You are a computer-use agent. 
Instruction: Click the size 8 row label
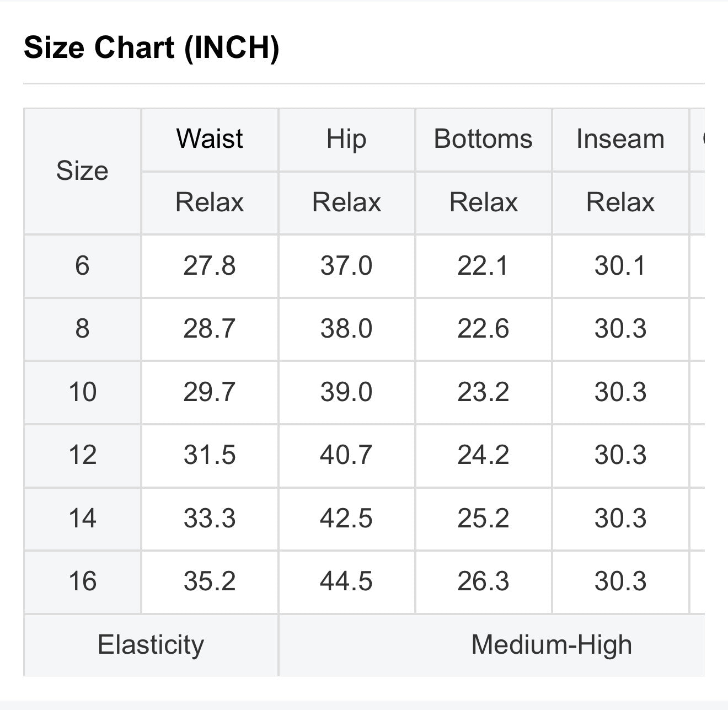coord(82,329)
